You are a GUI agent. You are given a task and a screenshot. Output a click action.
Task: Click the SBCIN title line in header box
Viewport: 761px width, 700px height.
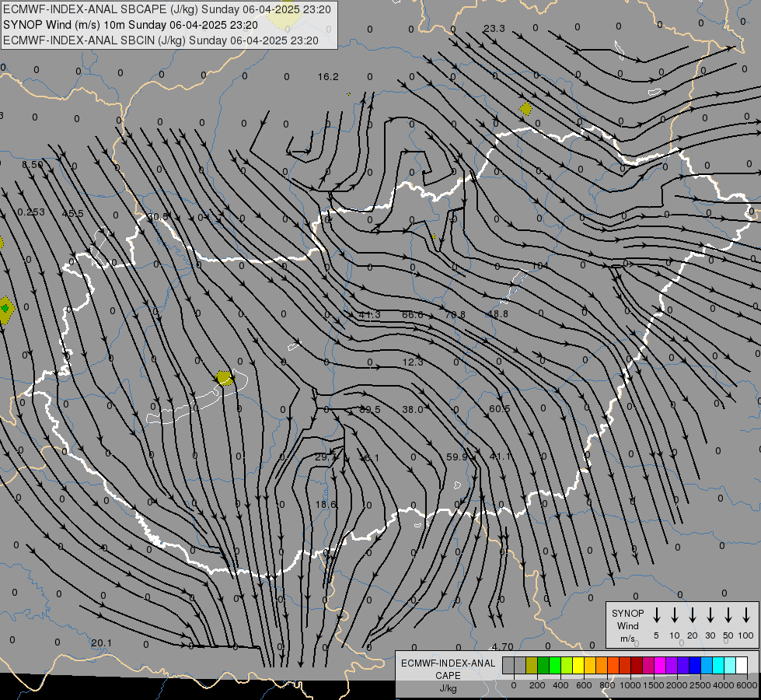click(161, 40)
